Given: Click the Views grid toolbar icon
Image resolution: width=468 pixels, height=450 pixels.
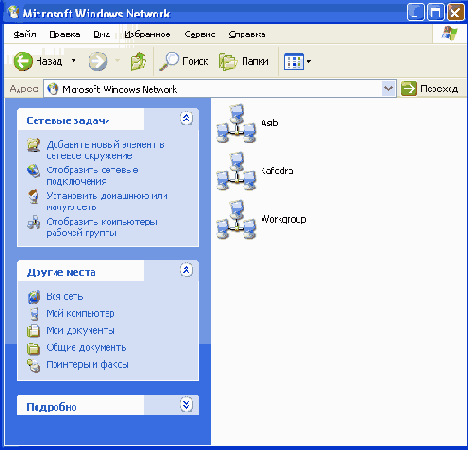Looking at the screenshot, I should tap(294, 62).
